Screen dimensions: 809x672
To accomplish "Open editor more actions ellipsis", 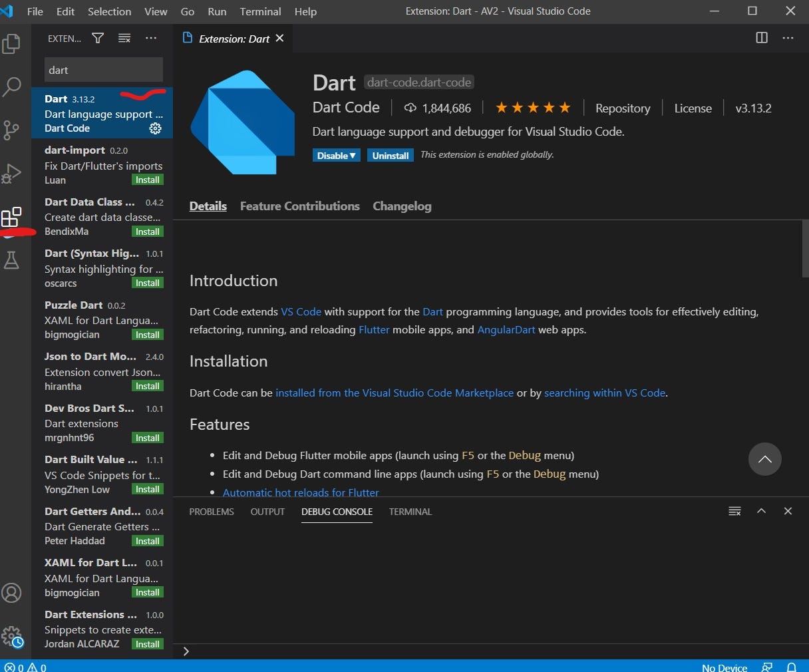I will click(x=788, y=38).
